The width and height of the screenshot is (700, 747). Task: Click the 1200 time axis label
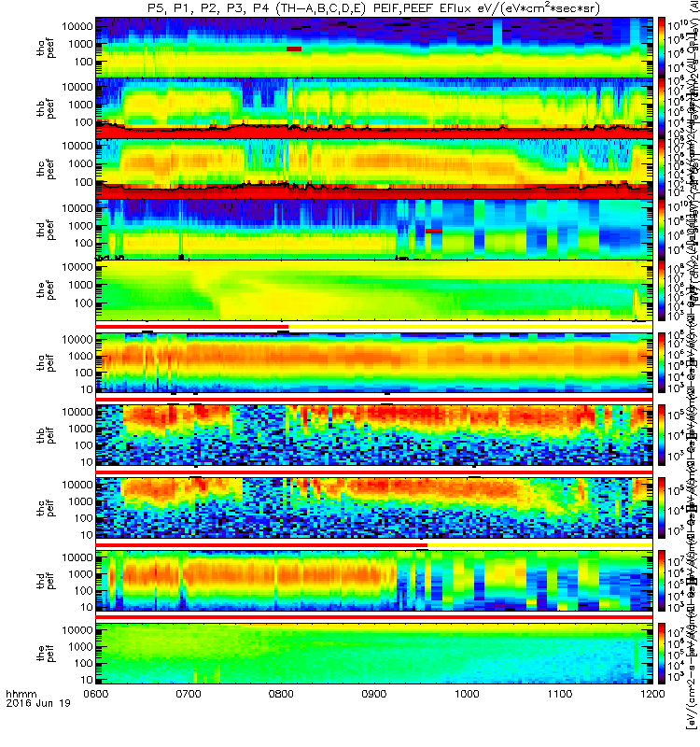pyautogui.click(x=652, y=694)
